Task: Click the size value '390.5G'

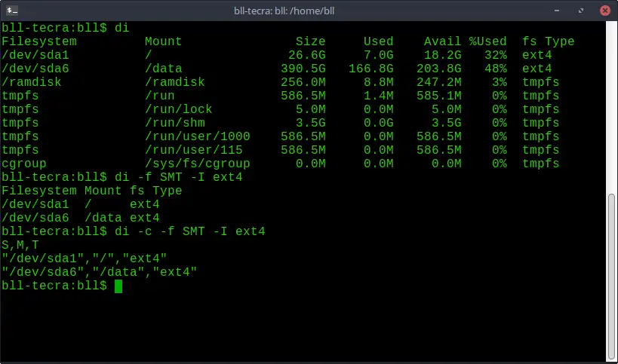Action: coord(303,69)
